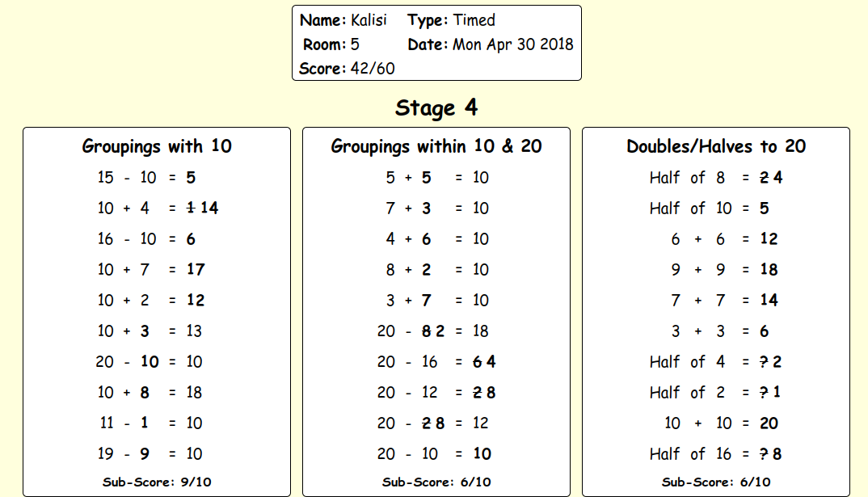This screenshot has height=497, width=868.
Task: Click the student name Kalisi
Action: pos(369,20)
